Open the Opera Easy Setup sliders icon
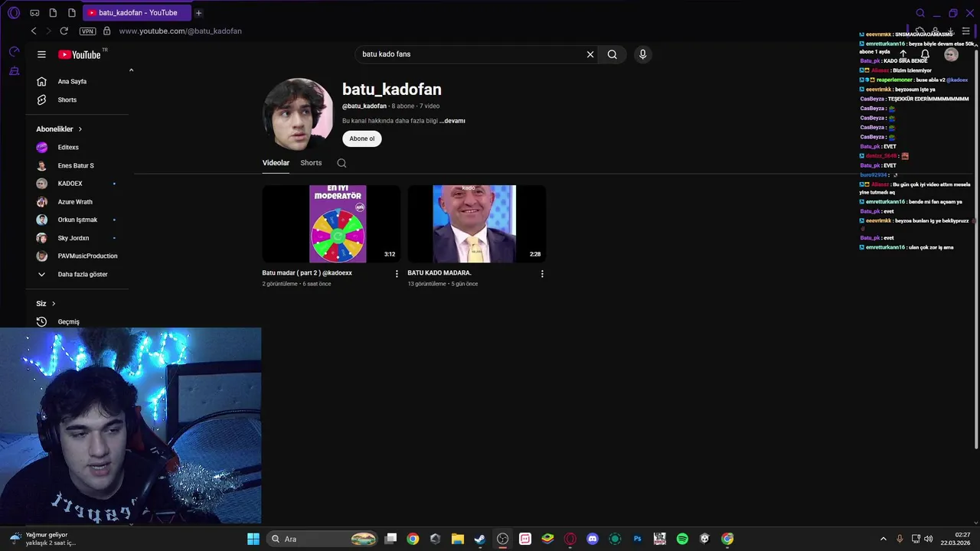This screenshot has height=551, width=980. 965,31
